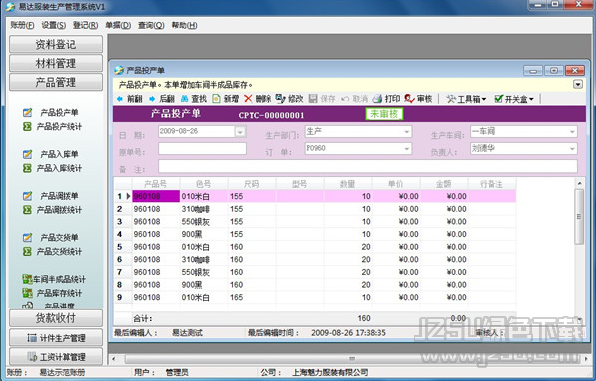Select 165 size cell in row 9
This screenshot has height=381, width=596.
point(252,297)
